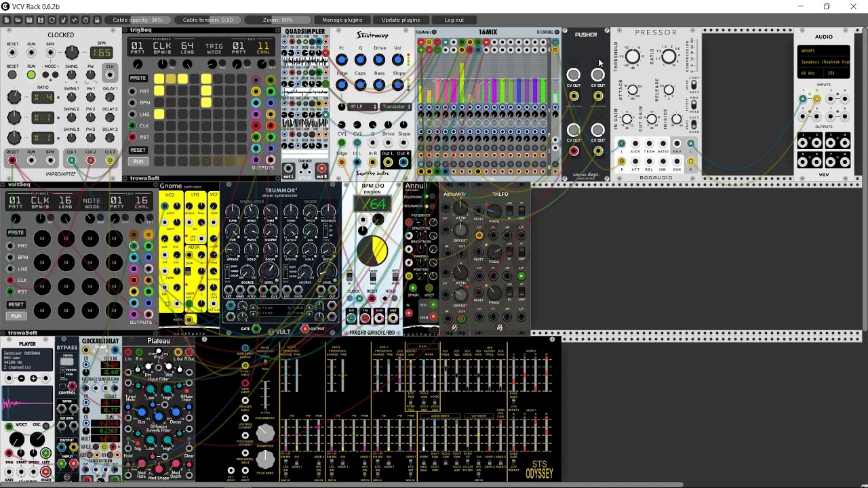Open the engine sample rate stopwatch icon
The height and width of the screenshot is (488, 868).
85,20
